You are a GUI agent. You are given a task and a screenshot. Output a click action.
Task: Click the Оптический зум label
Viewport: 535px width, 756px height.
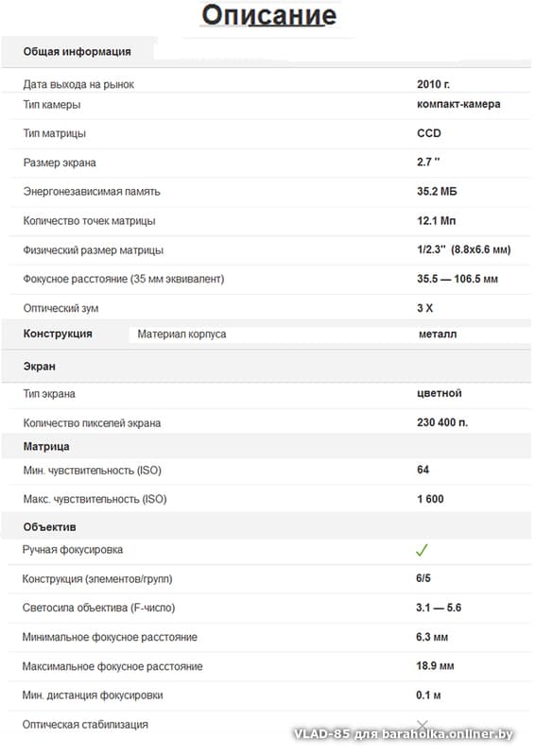[x=60, y=308]
